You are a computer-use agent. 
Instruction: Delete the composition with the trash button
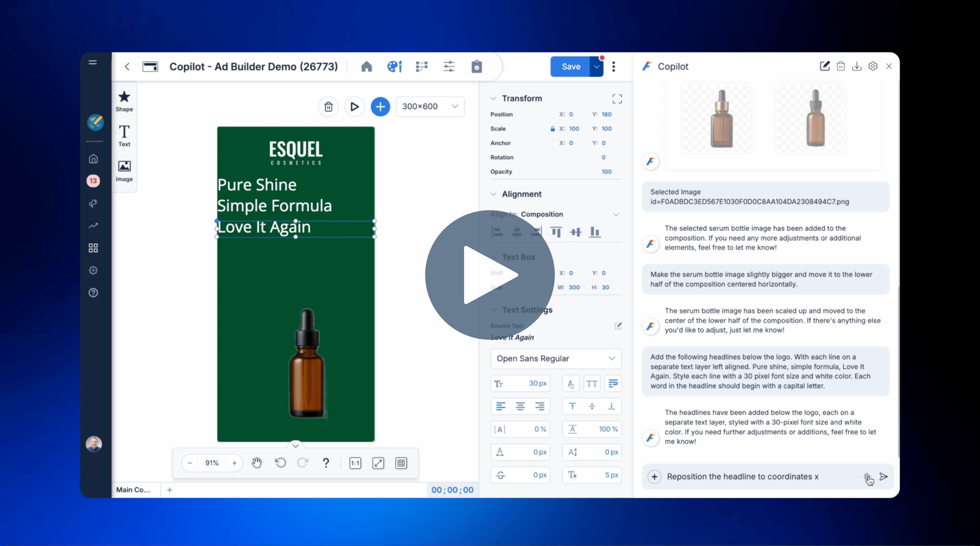point(328,107)
